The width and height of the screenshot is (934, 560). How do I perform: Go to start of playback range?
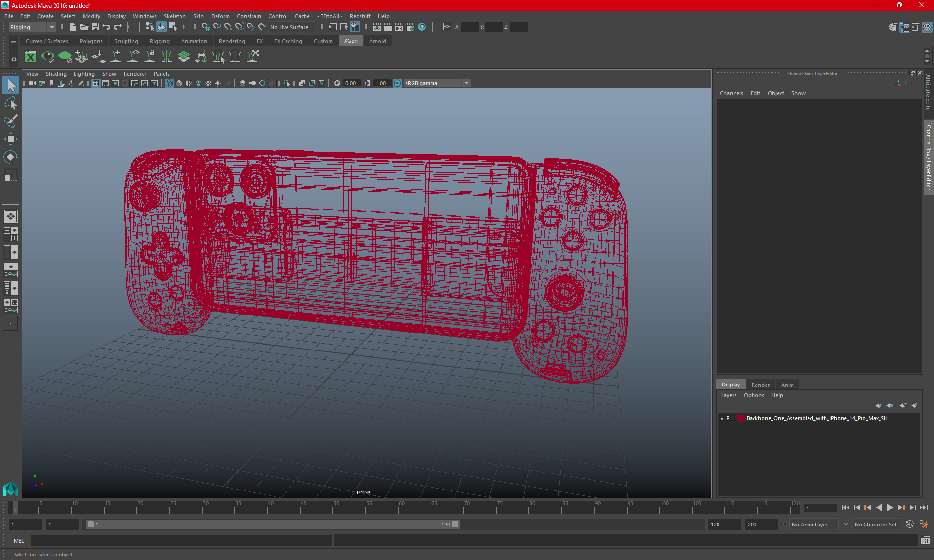tap(845, 507)
